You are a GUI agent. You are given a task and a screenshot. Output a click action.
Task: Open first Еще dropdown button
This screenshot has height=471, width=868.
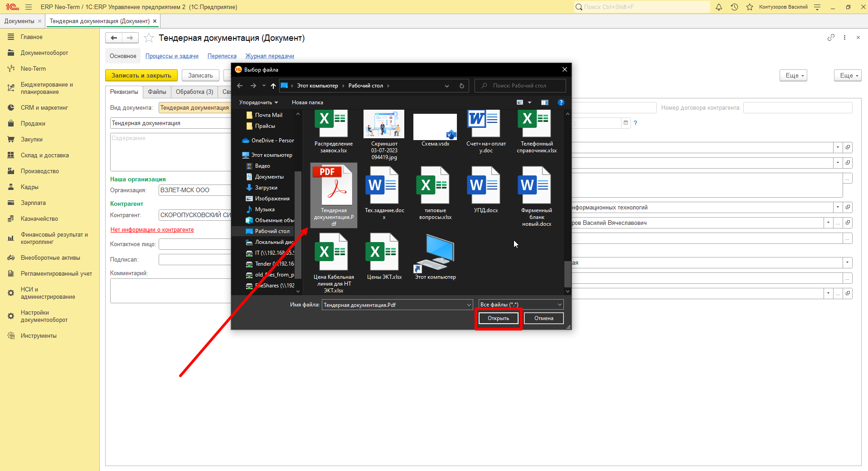click(794, 76)
